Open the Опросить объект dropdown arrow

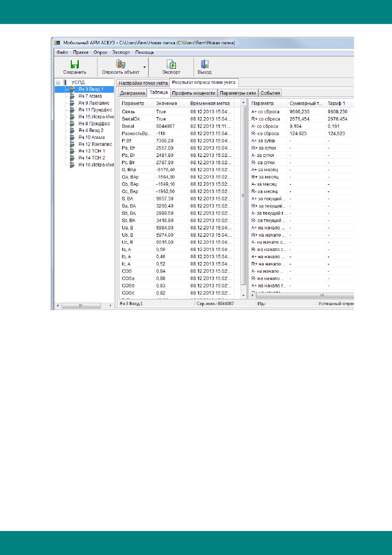(145, 67)
